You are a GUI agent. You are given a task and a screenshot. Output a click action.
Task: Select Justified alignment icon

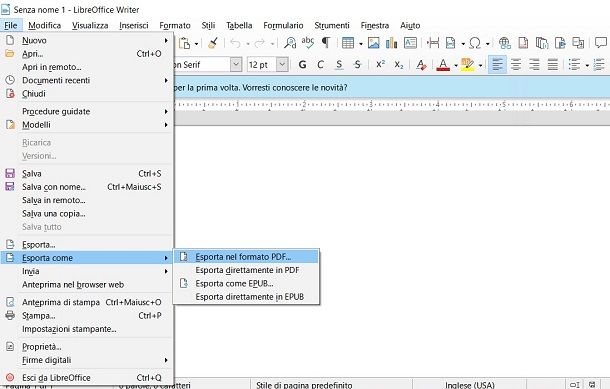pyautogui.click(x=552, y=65)
